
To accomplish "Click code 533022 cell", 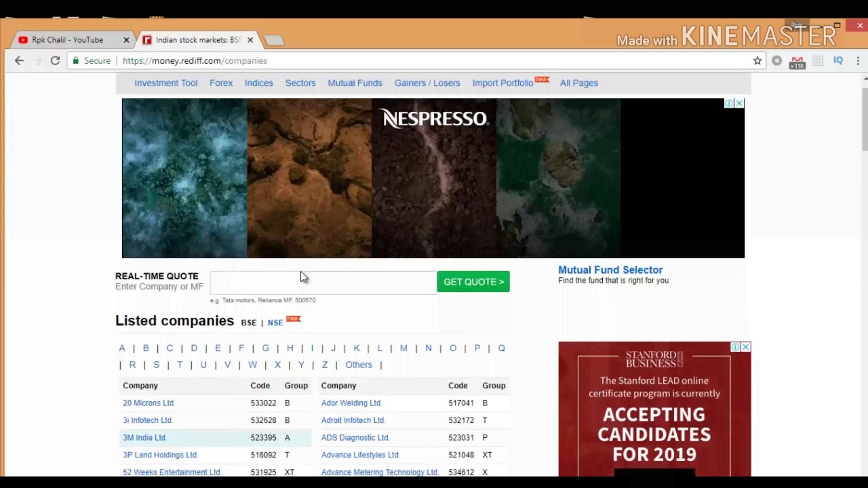I will point(263,403).
